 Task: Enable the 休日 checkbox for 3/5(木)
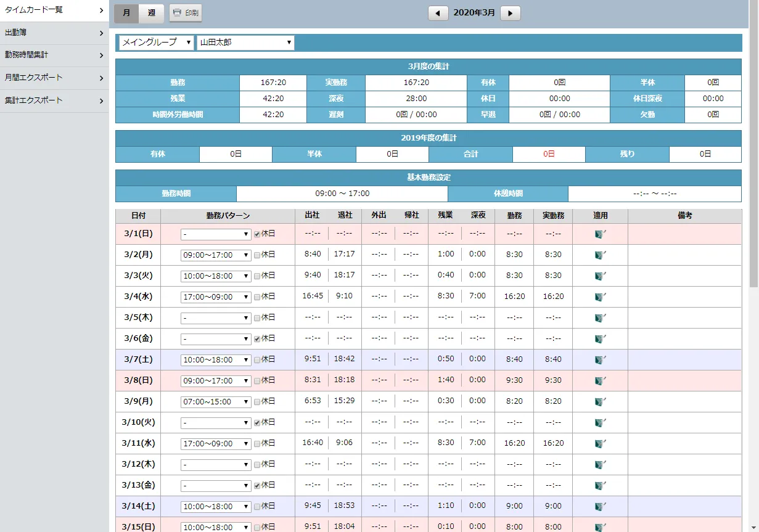click(x=257, y=318)
